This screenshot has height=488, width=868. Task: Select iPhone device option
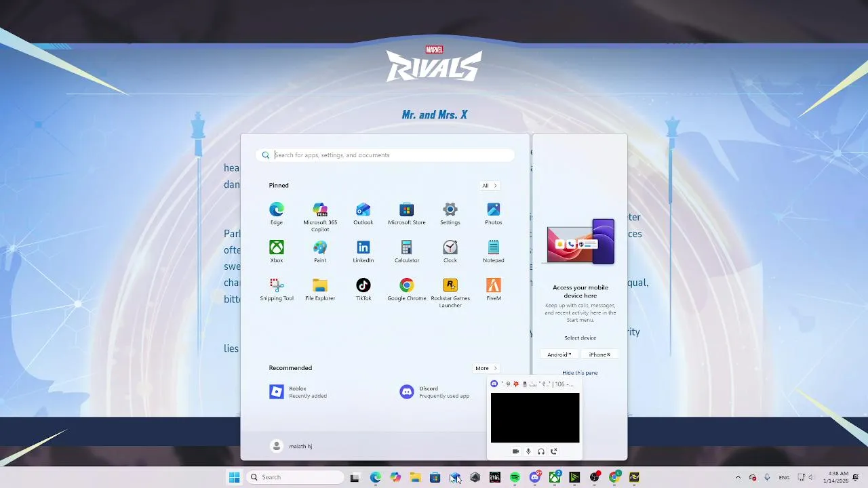[x=599, y=354]
